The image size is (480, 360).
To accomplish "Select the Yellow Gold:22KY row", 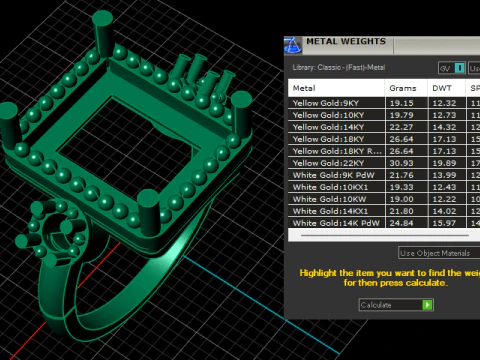I will (384, 163).
